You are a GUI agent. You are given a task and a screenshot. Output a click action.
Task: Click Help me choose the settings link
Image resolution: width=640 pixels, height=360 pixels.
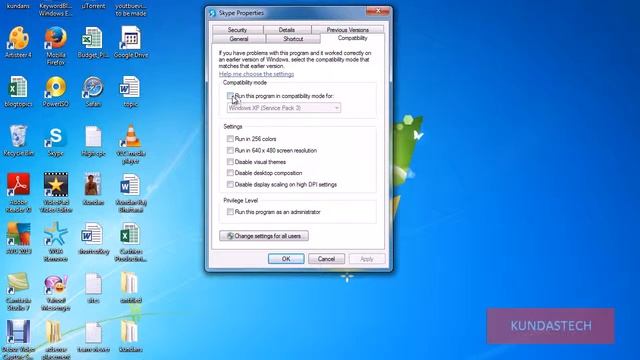[x=256, y=74]
